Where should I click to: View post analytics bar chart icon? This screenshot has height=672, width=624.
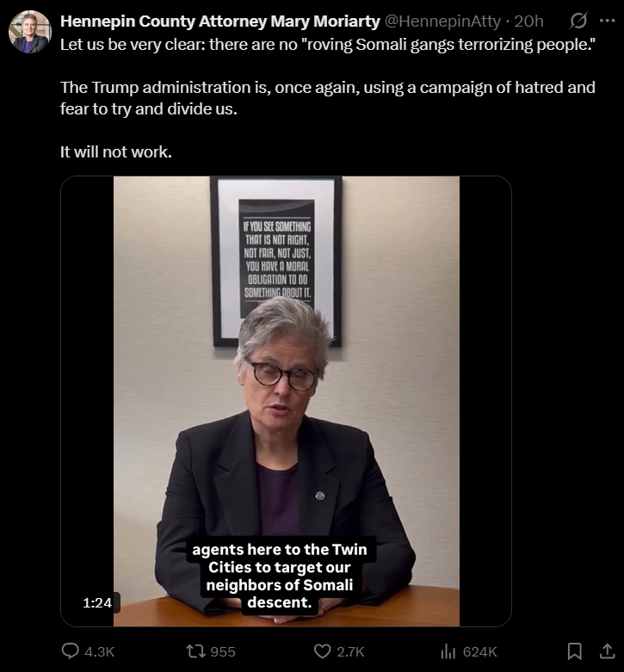click(x=448, y=651)
